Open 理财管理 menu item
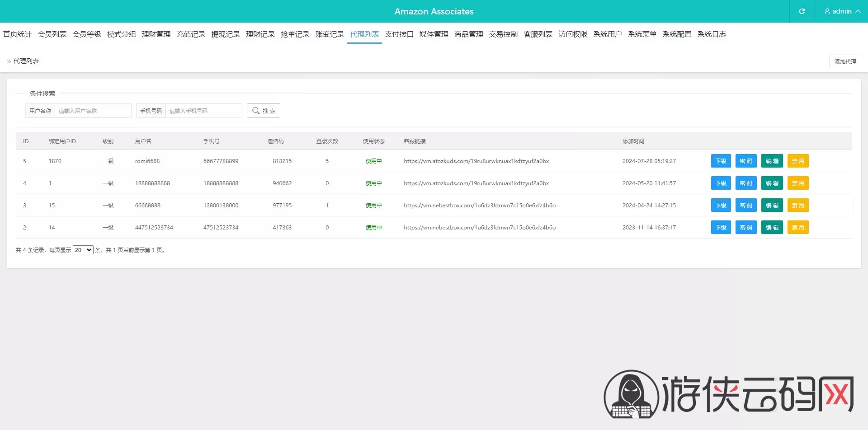Screen dimensions: 868x430 [156, 34]
